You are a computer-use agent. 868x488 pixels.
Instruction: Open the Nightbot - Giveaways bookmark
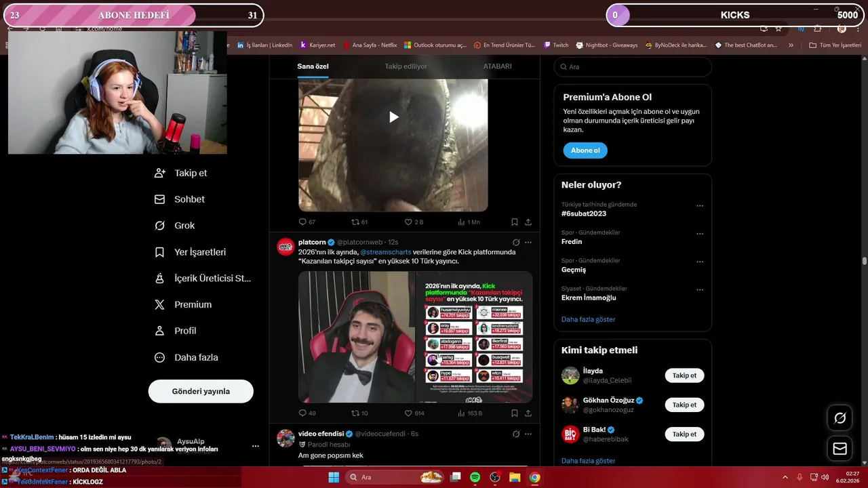pyautogui.click(x=607, y=45)
